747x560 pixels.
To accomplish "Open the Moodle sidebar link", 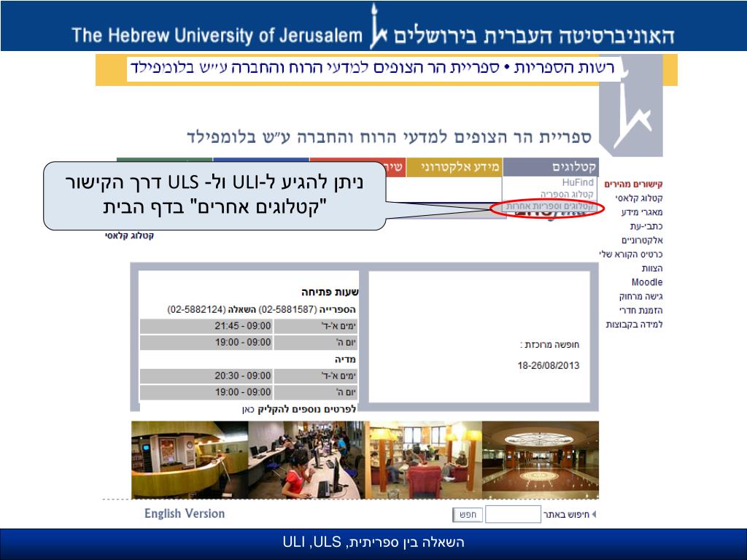I will tap(647, 282).
